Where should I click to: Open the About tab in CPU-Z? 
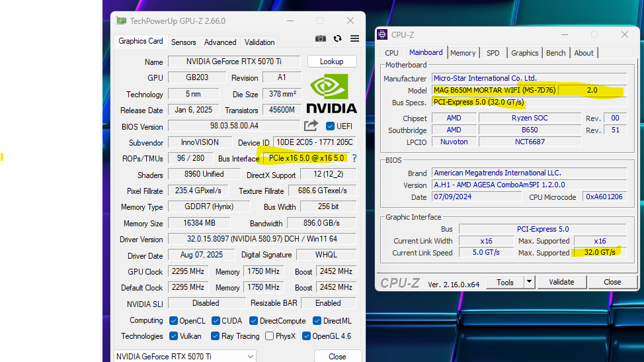[x=584, y=53]
